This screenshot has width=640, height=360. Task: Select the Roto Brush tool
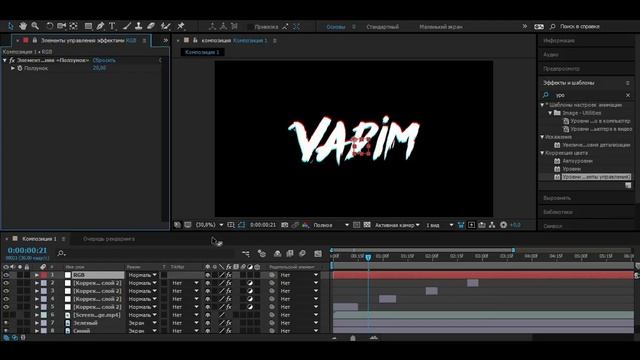point(165,26)
